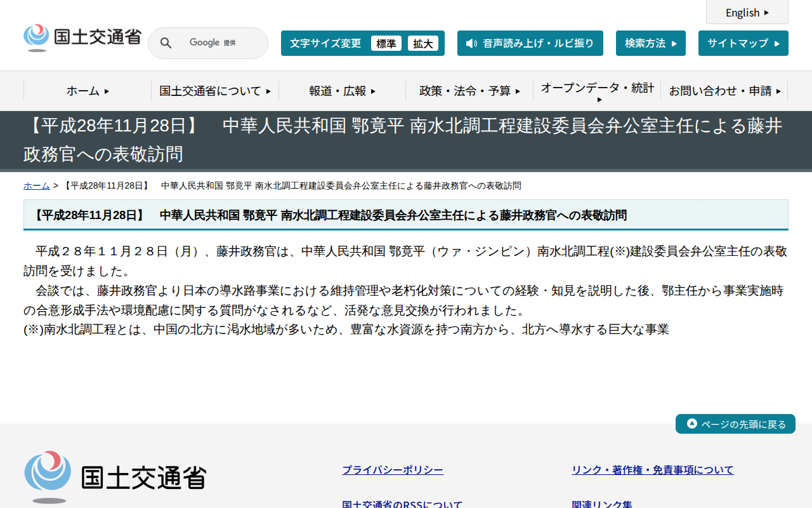
Task: Select 標準 text size option
Action: click(386, 44)
